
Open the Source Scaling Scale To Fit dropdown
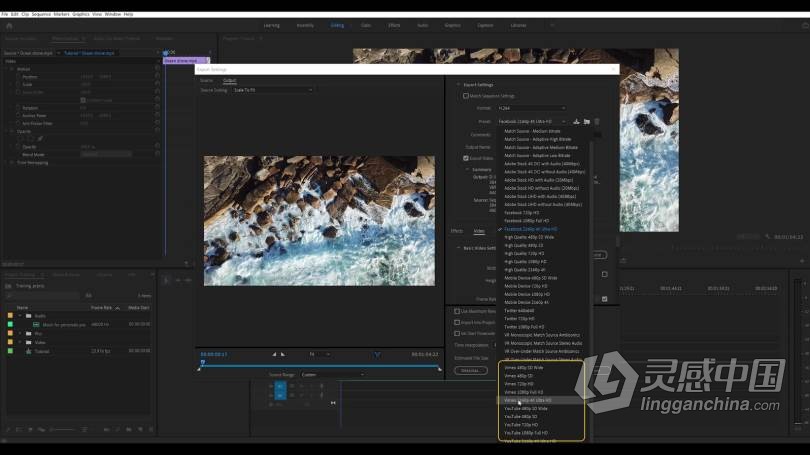(x=273, y=90)
